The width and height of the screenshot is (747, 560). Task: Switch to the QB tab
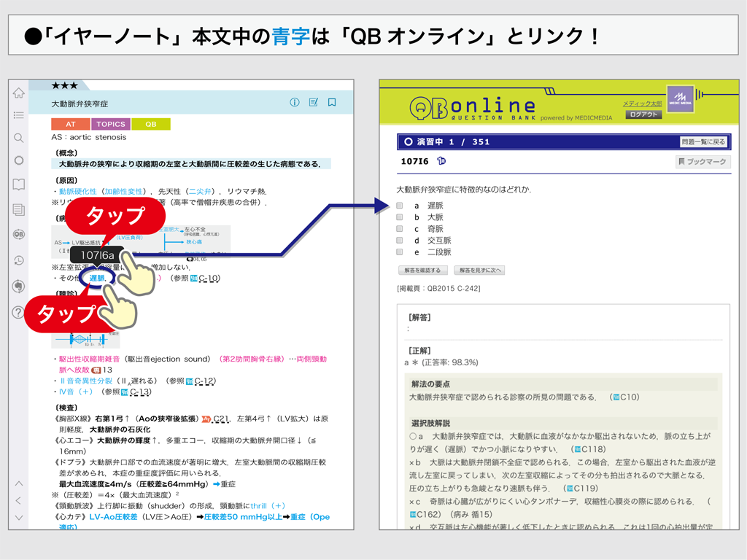150,124
